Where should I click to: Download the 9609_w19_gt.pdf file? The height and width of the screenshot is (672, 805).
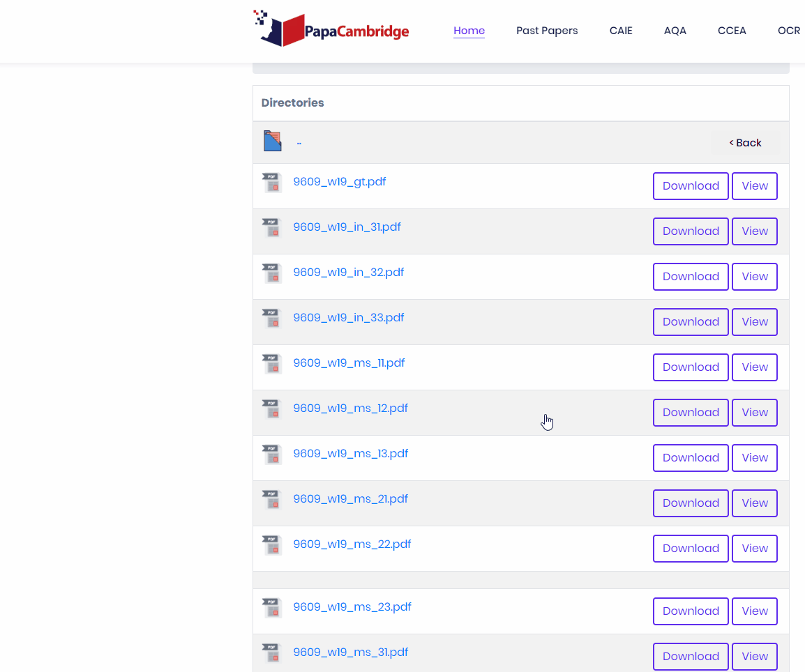691,185
